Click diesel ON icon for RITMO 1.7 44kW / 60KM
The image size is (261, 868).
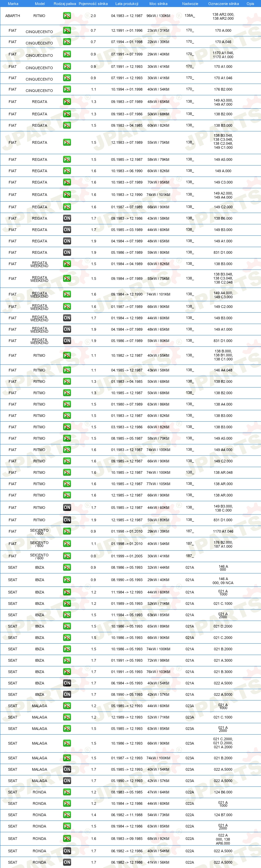coord(67,508)
